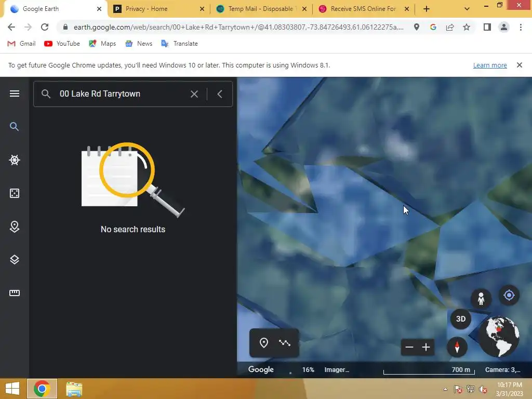Screen dimensions: 532x399
Task: Click the 700 m scale bar
Action: pos(429,370)
